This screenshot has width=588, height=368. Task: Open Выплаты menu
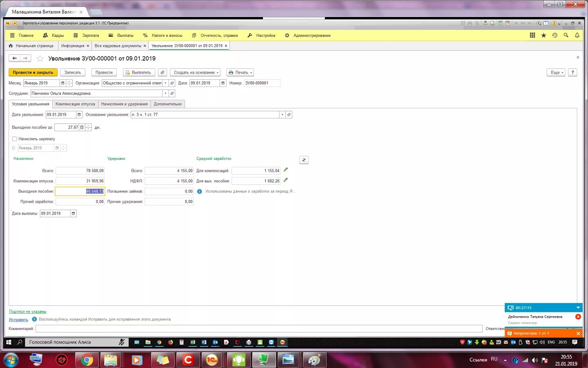[x=121, y=36]
